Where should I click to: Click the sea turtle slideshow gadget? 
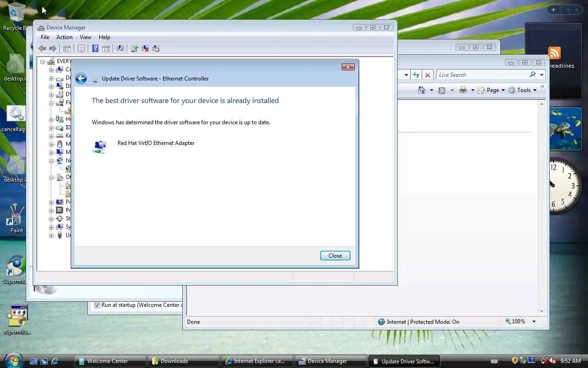[565, 129]
